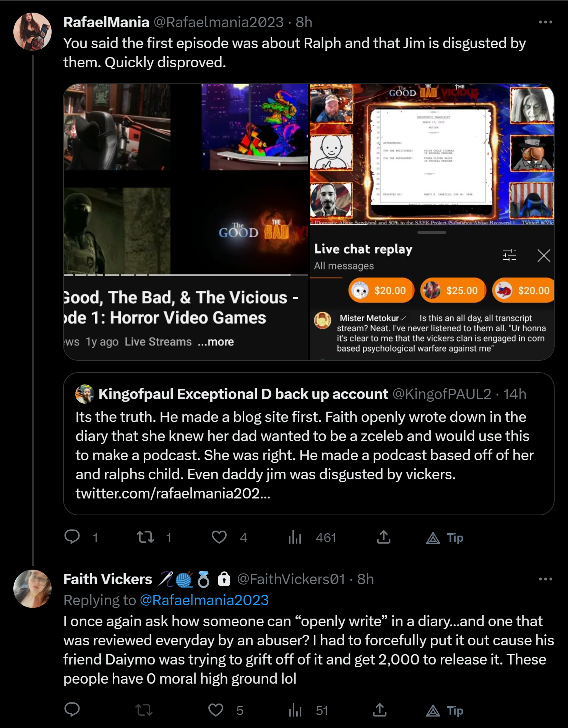Retweet RafaelMania's post

(146, 537)
